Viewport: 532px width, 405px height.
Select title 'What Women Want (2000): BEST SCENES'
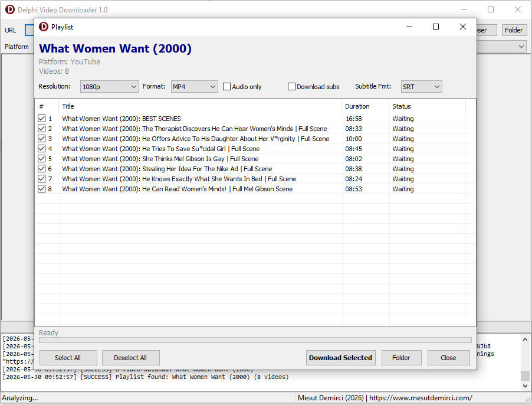pos(121,119)
